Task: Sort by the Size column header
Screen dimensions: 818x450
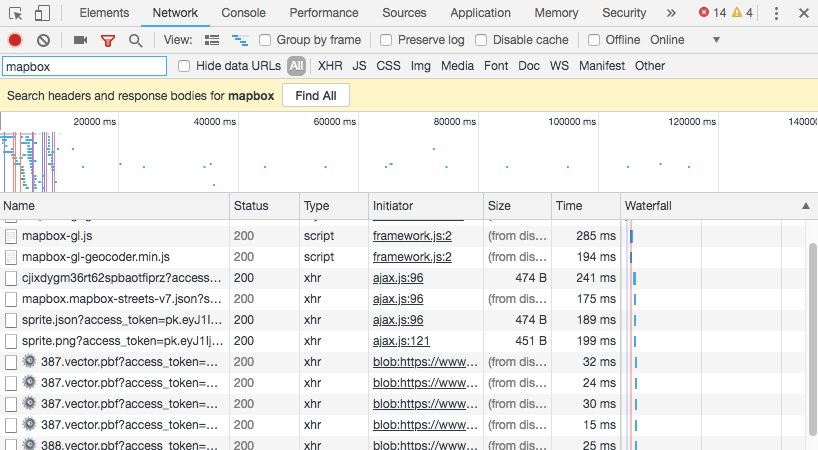Action: (517, 206)
